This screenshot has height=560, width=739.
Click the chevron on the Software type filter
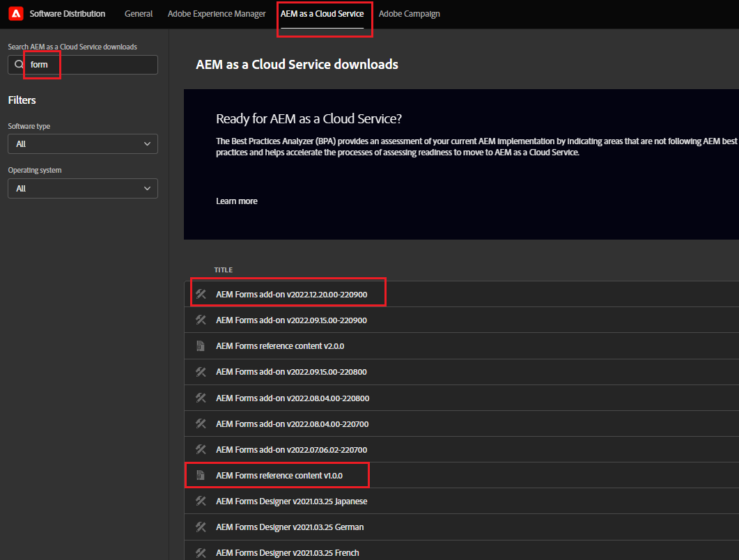click(147, 143)
